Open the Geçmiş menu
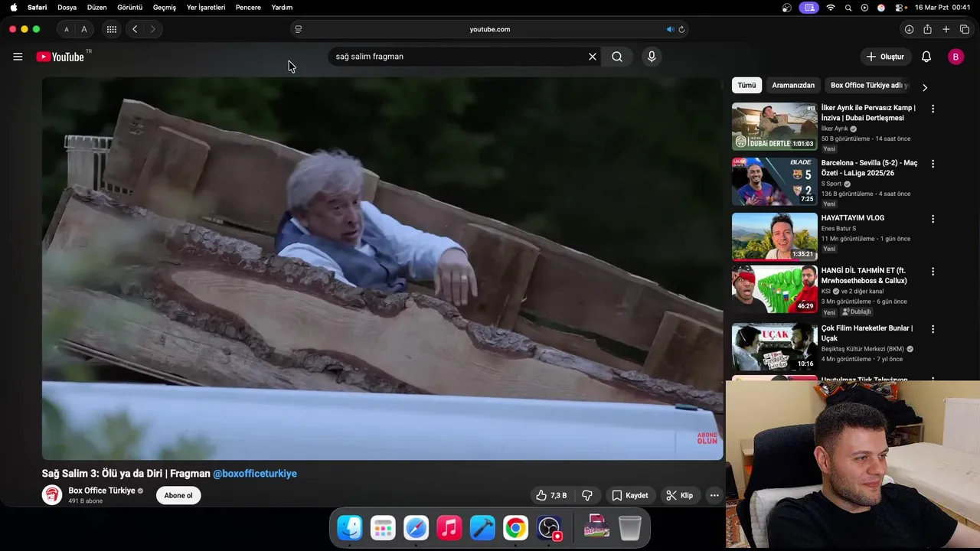The height and width of the screenshot is (551, 980). pyautogui.click(x=165, y=8)
